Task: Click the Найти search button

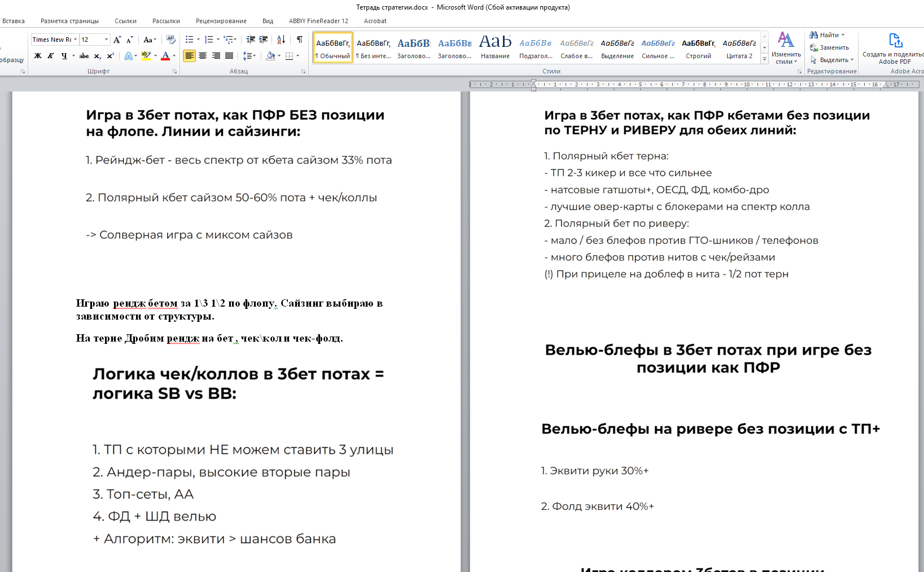Action: 827,35
